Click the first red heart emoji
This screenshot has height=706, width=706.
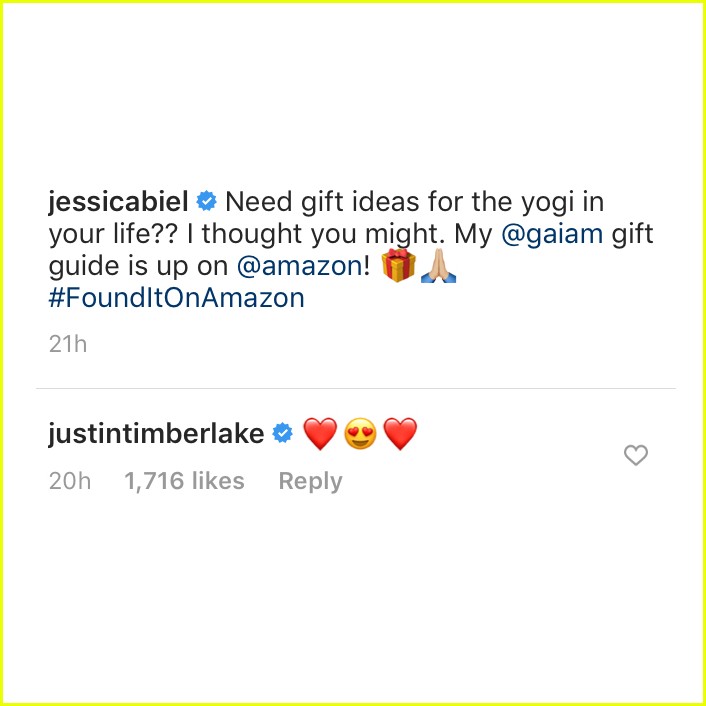[x=320, y=434]
